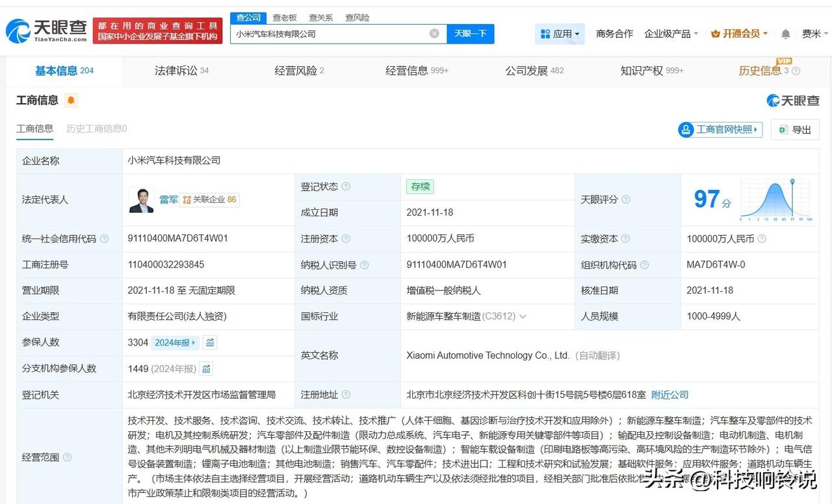Open the 应用 dropdown
832x504 pixels.
coord(560,34)
